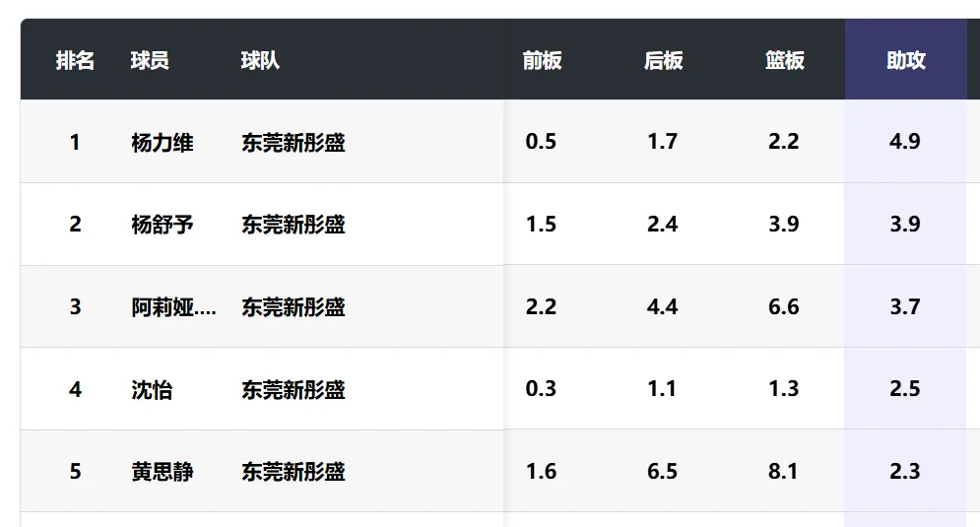Sort by 后板 column header
Image resolution: width=980 pixels, height=527 pixels.
coord(663,60)
